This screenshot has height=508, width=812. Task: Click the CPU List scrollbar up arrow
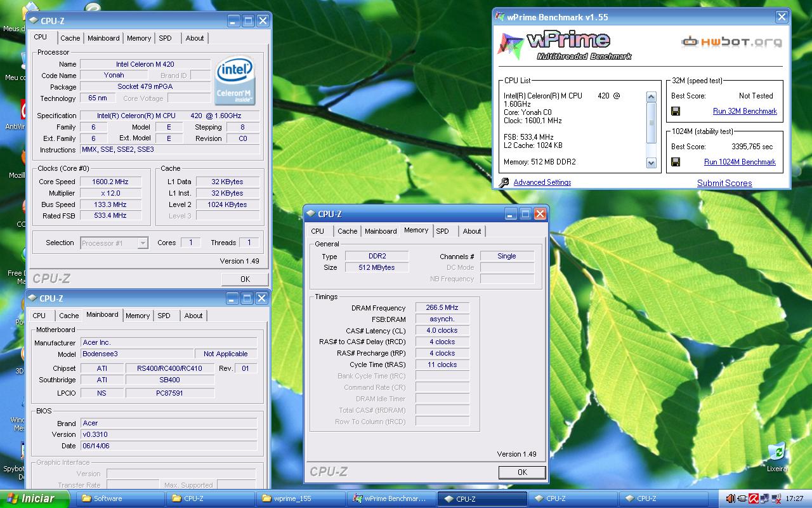click(651, 97)
